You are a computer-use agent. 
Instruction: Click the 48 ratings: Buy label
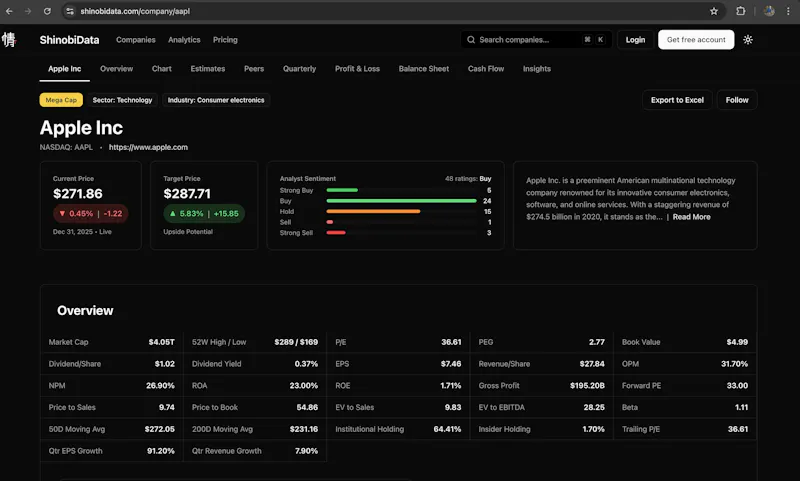[468, 179]
